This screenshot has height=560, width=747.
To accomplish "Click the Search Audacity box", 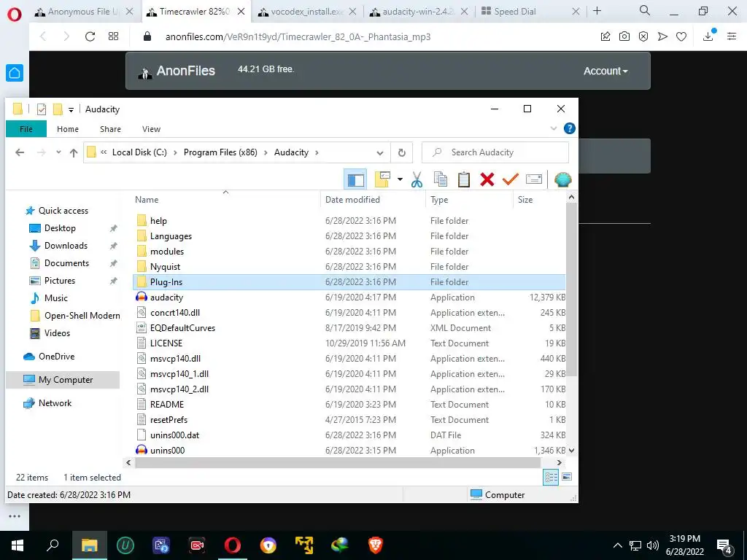I will point(495,152).
